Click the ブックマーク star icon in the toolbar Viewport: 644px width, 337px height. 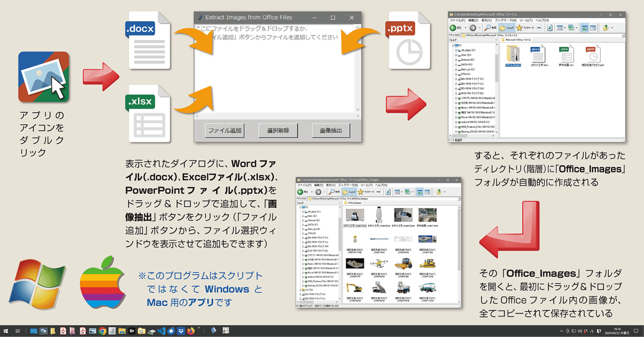(x=520, y=28)
